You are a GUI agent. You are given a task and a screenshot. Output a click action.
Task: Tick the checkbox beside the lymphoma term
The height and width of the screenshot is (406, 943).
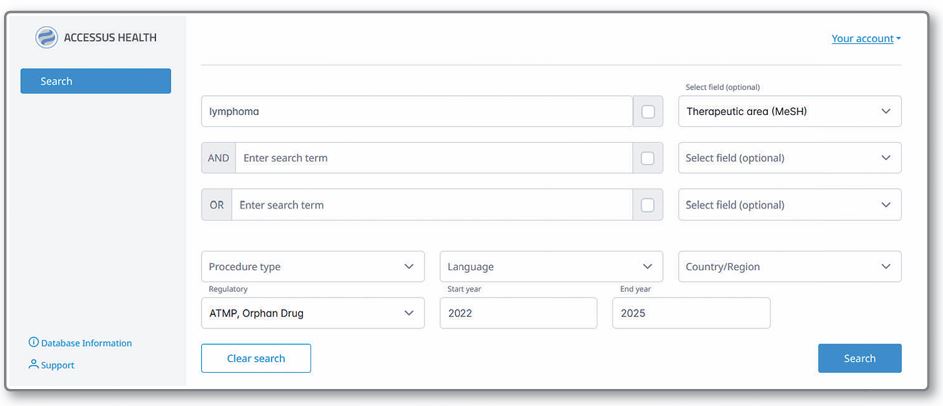[x=647, y=112]
